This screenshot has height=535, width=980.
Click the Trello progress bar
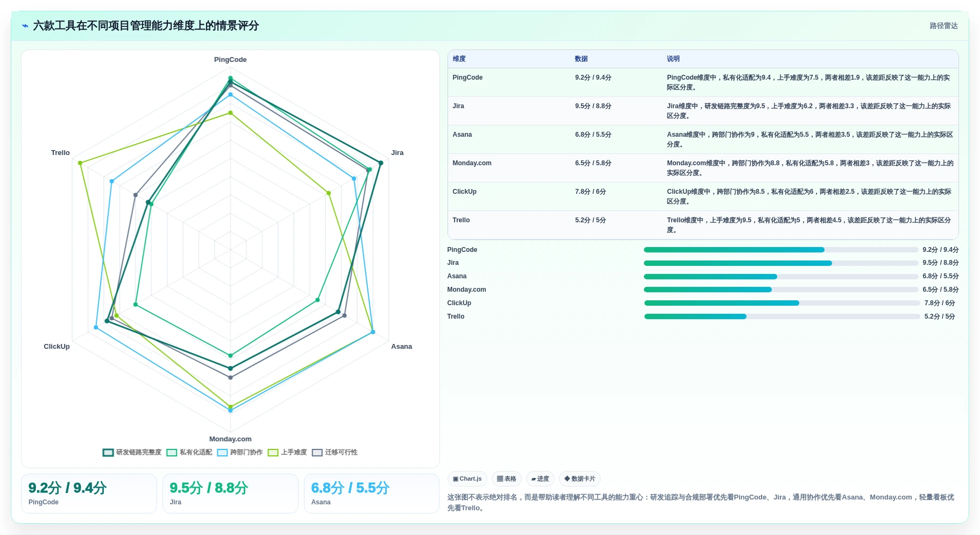pos(782,316)
